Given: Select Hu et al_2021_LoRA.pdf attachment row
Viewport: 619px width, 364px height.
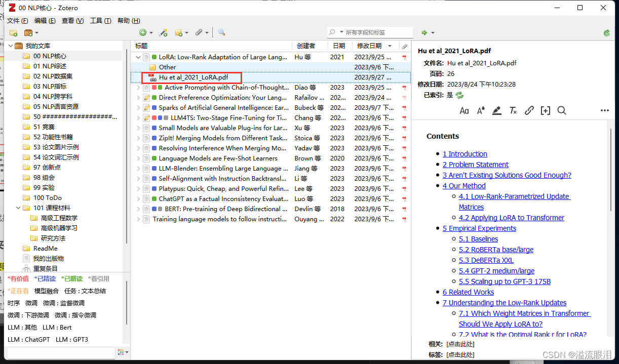Looking at the screenshot, I should (x=270, y=77).
